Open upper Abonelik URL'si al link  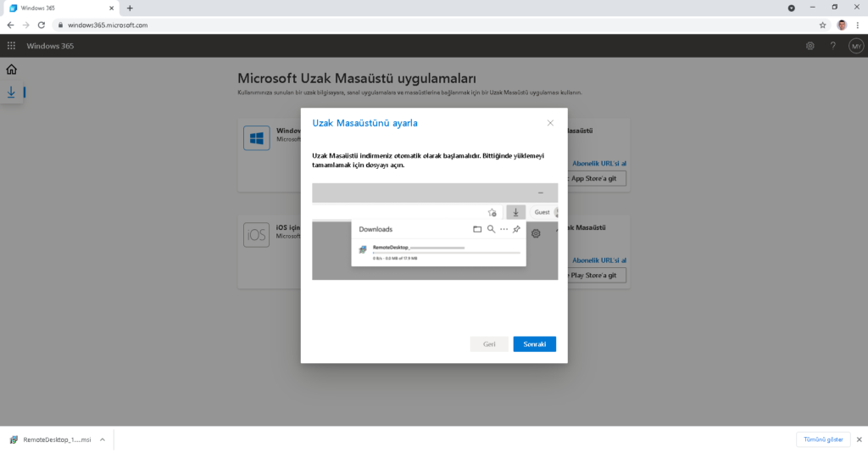click(599, 164)
